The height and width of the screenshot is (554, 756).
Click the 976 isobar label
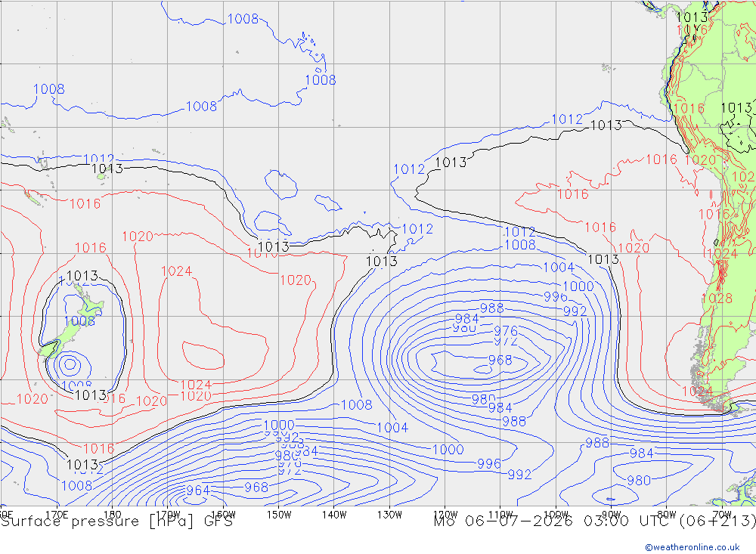pos(506,331)
